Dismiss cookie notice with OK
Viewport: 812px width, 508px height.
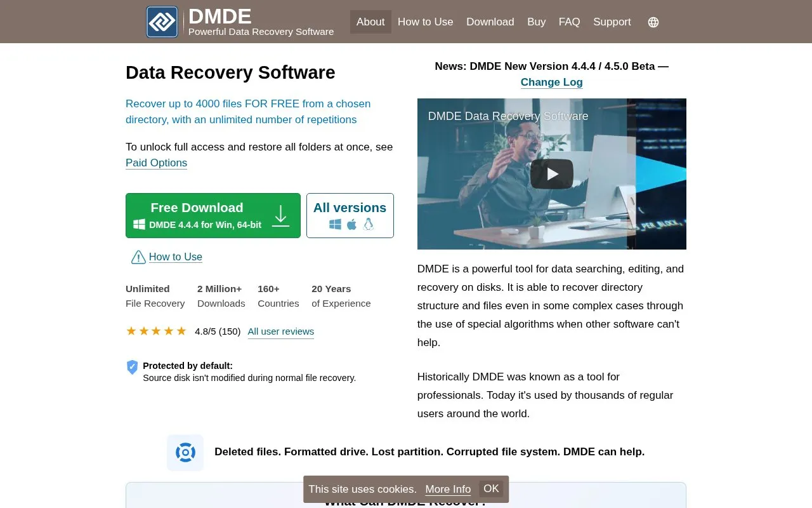[x=492, y=488]
